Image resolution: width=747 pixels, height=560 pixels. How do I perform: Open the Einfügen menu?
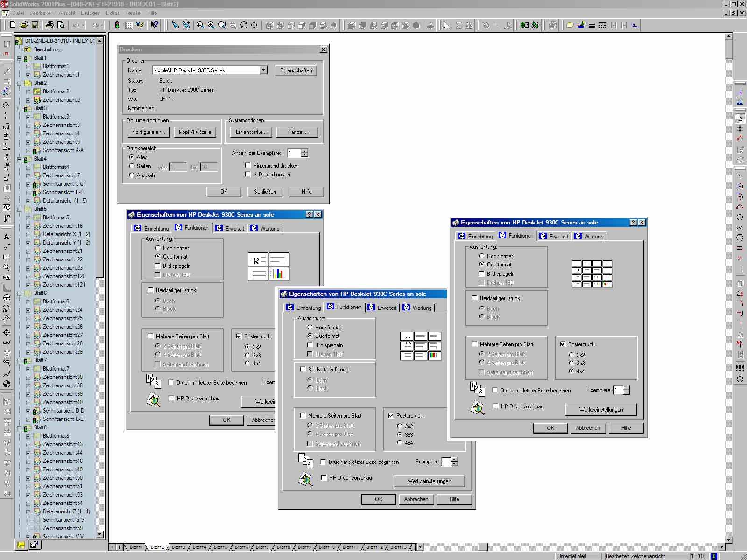click(91, 13)
